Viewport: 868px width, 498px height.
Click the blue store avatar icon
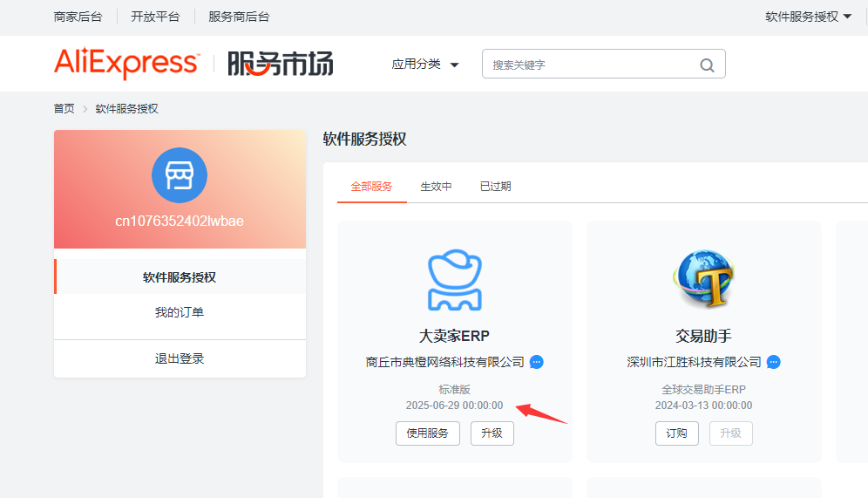point(180,175)
